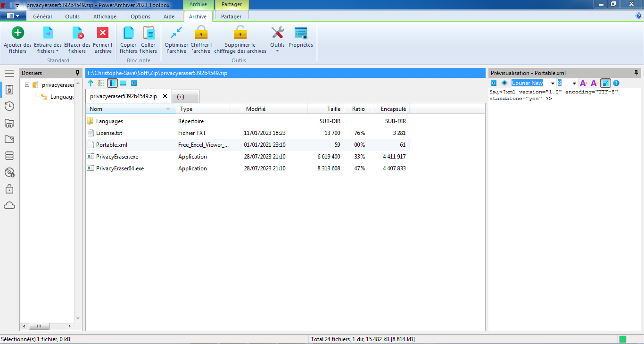The width and height of the screenshot is (644, 344).
Task: Sort by the Modifié column header
Action: point(275,109)
